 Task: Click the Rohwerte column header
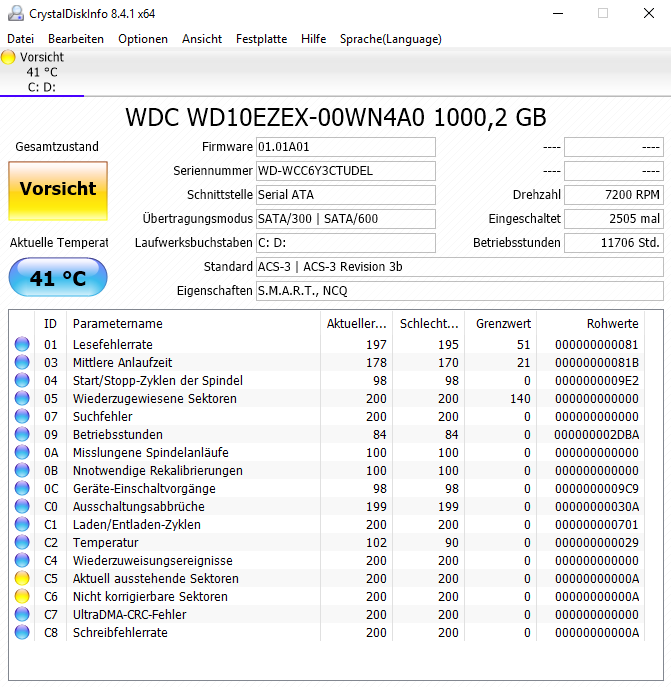point(590,323)
